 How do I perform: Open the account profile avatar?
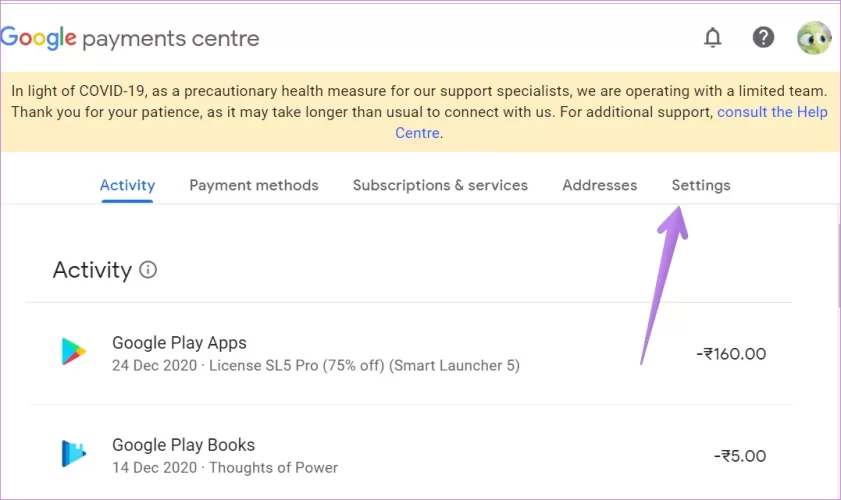813,38
